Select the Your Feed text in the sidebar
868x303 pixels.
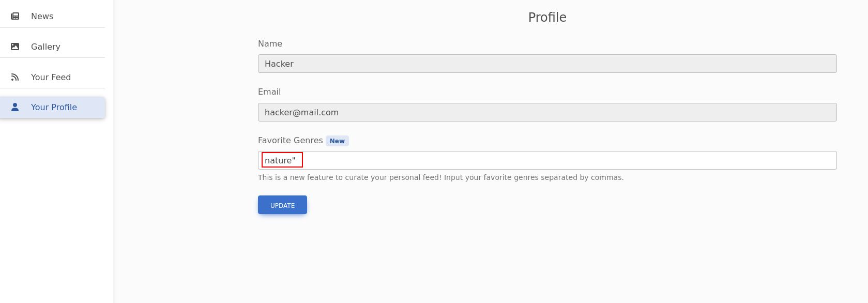[51, 77]
